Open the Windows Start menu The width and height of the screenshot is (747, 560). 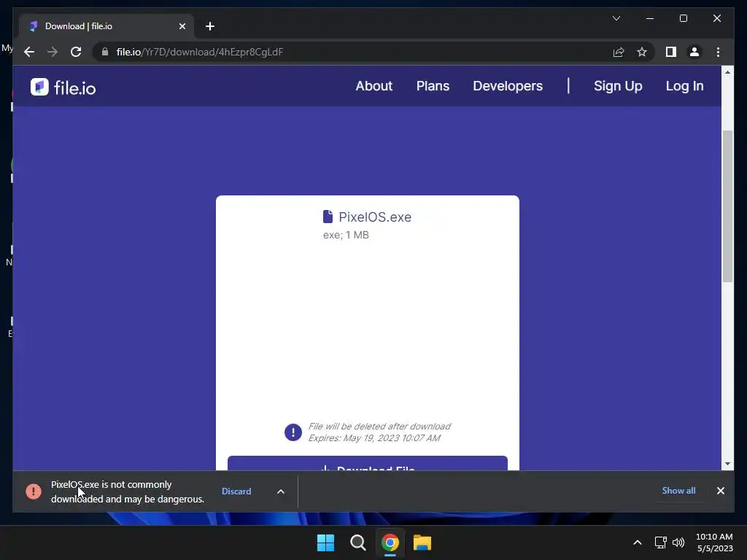point(326,542)
